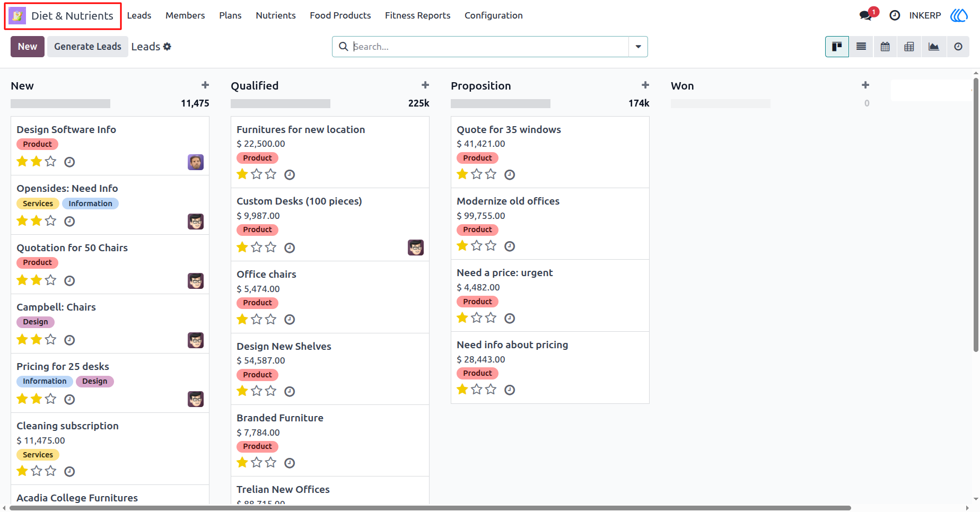Open the Leads settings gear

(167, 47)
